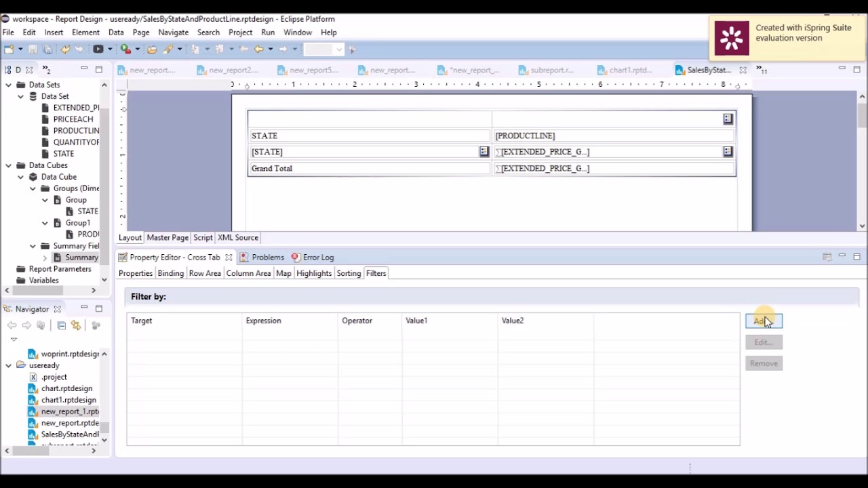Open the Navigator view menu triangle

pyautogui.click(x=14, y=339)
